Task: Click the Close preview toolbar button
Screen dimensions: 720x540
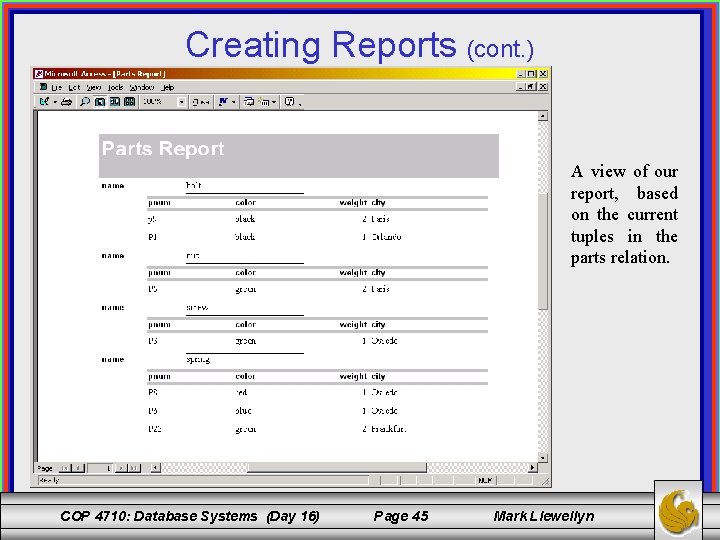Action: coord(201,102)
